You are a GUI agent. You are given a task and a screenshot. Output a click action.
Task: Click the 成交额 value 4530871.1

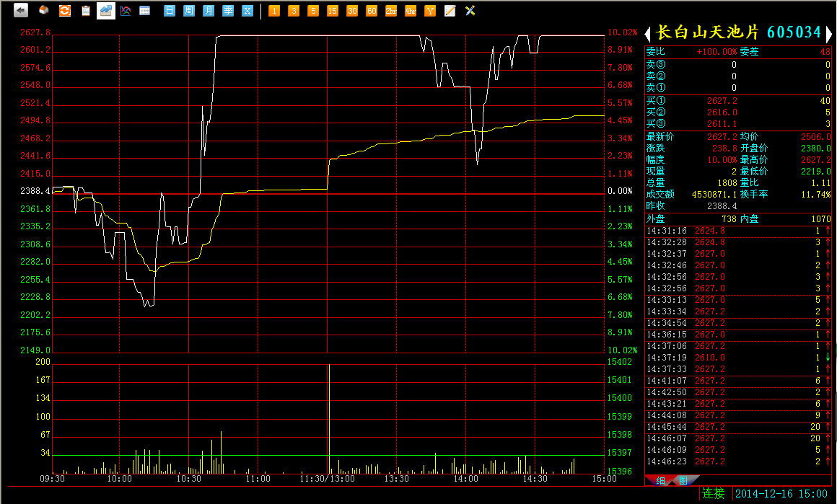point(714,195)
